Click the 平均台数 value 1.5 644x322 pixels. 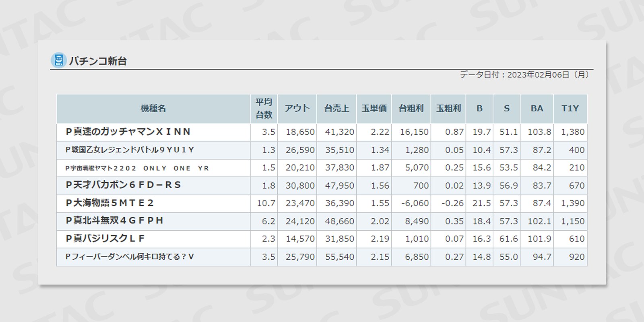268,168
